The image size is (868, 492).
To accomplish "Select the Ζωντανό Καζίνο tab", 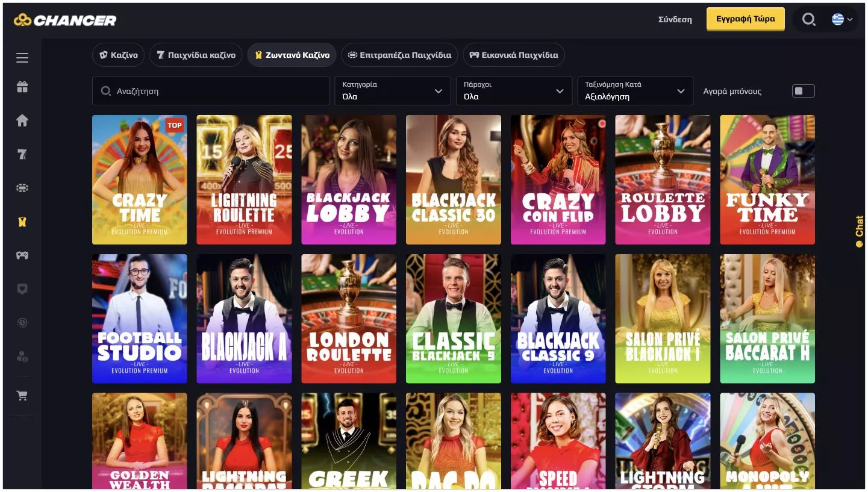I will coord(292,55).
